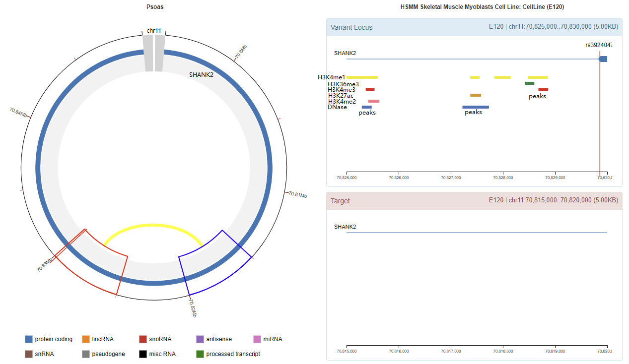Click the SHANK2 exon block near variant
Screen dimensions: 629x364
click(x=603, y=59)
